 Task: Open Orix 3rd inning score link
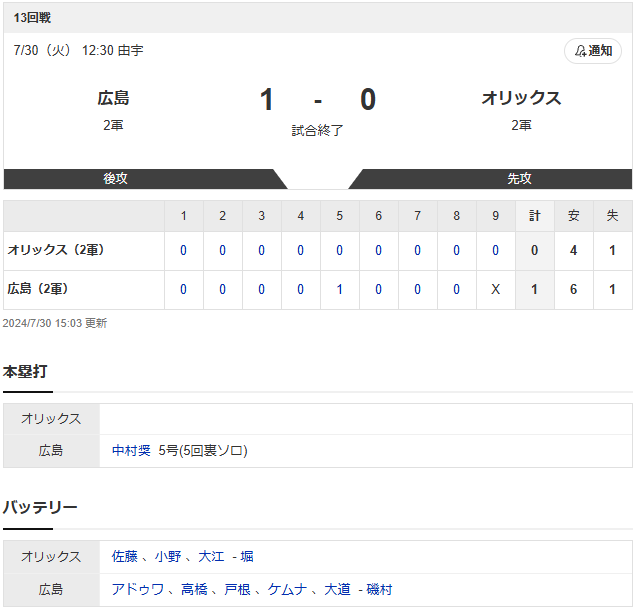coord(262,251)
